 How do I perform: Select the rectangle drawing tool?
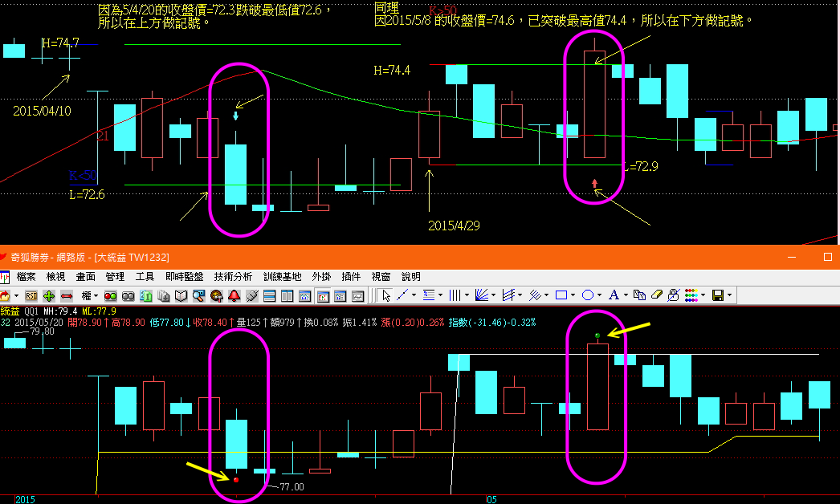click(561, 295)
